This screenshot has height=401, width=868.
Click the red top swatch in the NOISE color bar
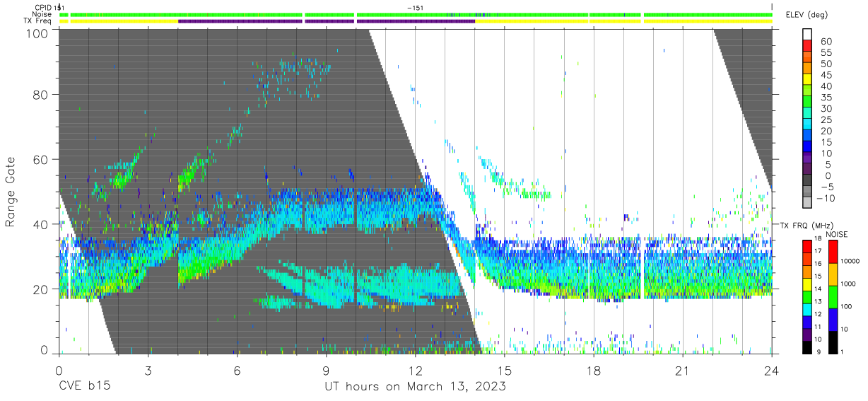(832, 252)
